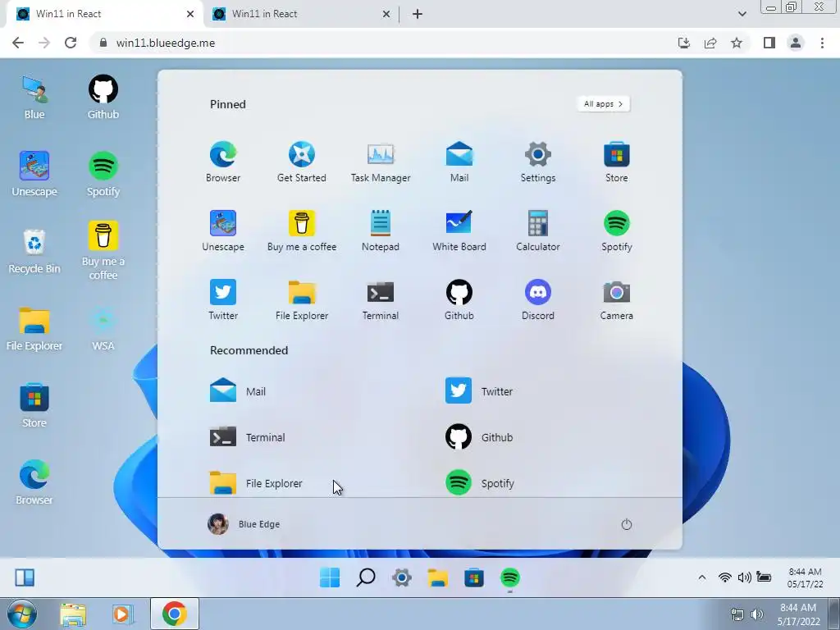The height and width of the screenshot is (630, 840).
Task: Open pinned File Explorer app
Action: click(x=302, y=300)
